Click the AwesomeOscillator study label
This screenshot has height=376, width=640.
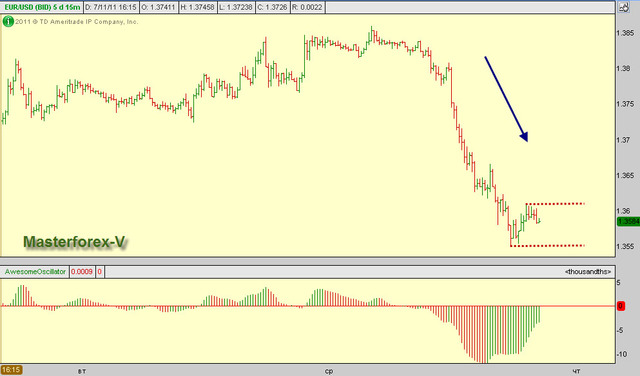[x=35, y=271]
